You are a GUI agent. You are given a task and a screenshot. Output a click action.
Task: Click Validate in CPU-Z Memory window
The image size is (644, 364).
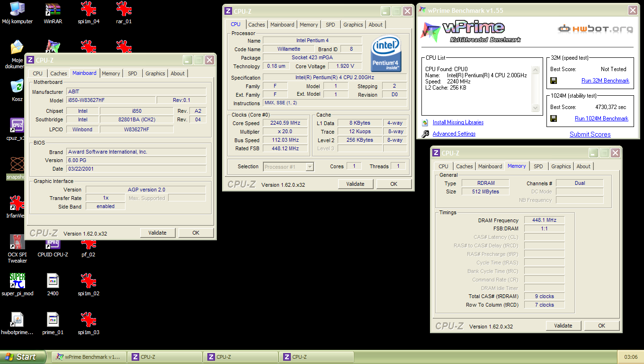tap(563, 326)
